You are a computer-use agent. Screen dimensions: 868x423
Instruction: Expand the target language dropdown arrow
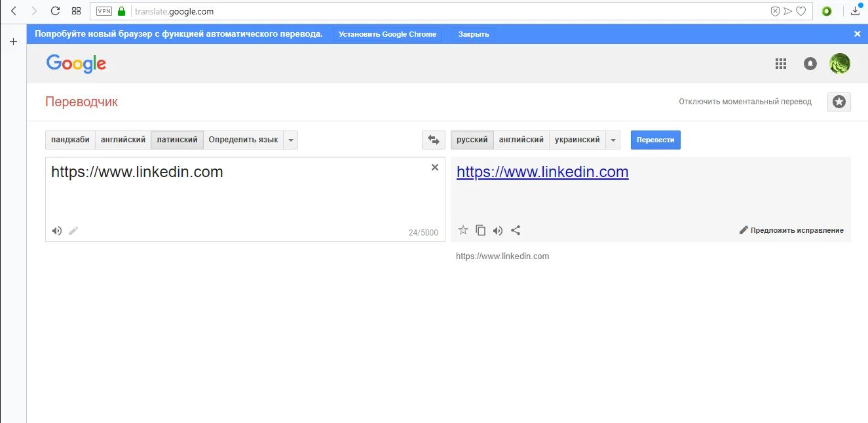(x=613, y=140)
